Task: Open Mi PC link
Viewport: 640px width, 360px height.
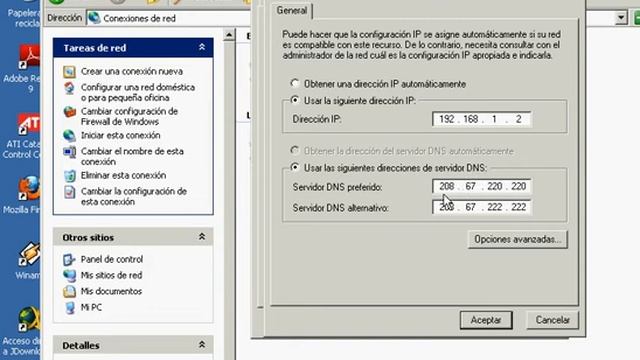Action: [x=91, y=307]
